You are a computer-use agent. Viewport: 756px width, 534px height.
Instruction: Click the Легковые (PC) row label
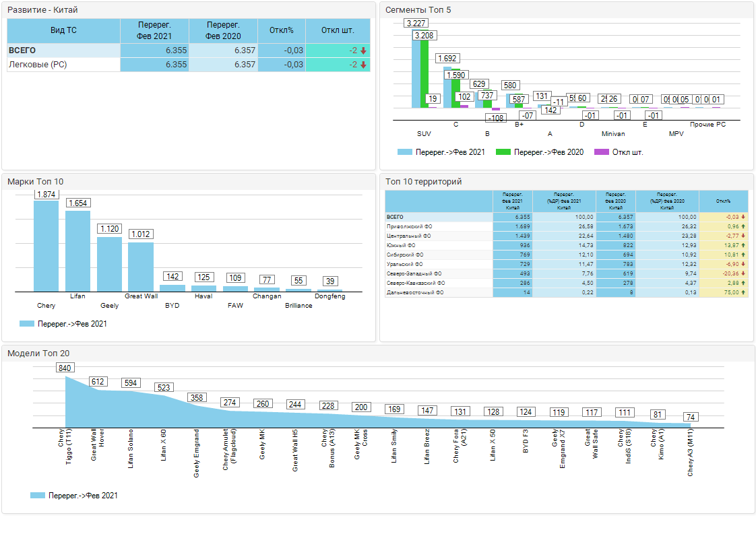tap(37, 65)
